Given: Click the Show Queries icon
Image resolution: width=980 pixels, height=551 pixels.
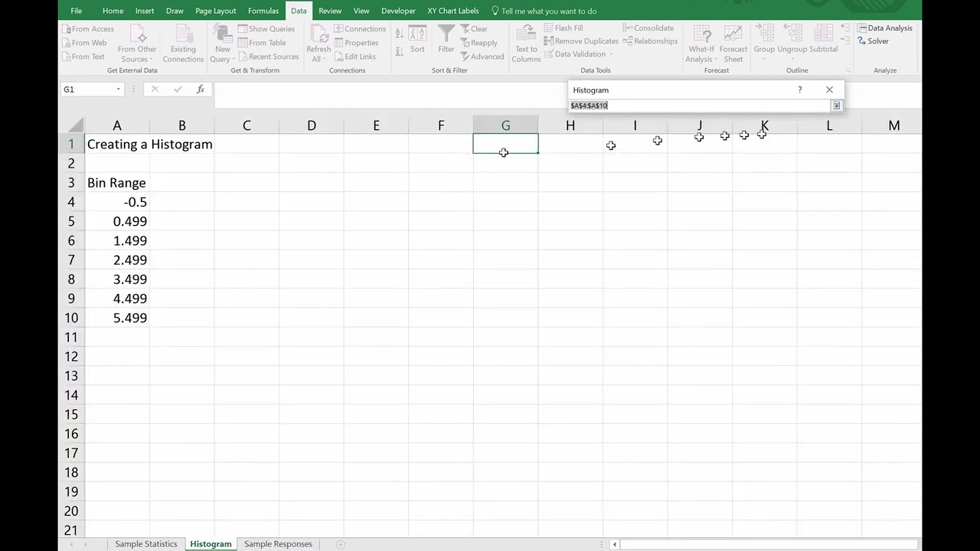Looking at the screenshot, I should click(x=242, y=29).
